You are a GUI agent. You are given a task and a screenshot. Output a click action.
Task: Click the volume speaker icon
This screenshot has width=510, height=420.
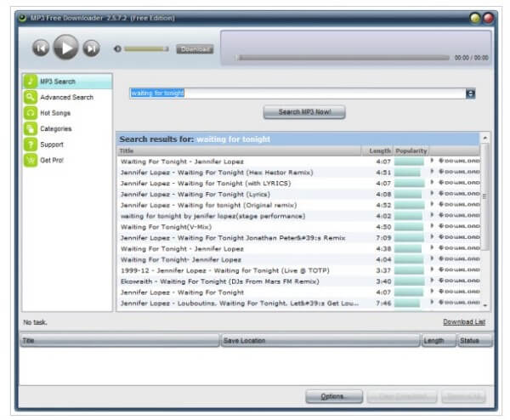[117, 48]
